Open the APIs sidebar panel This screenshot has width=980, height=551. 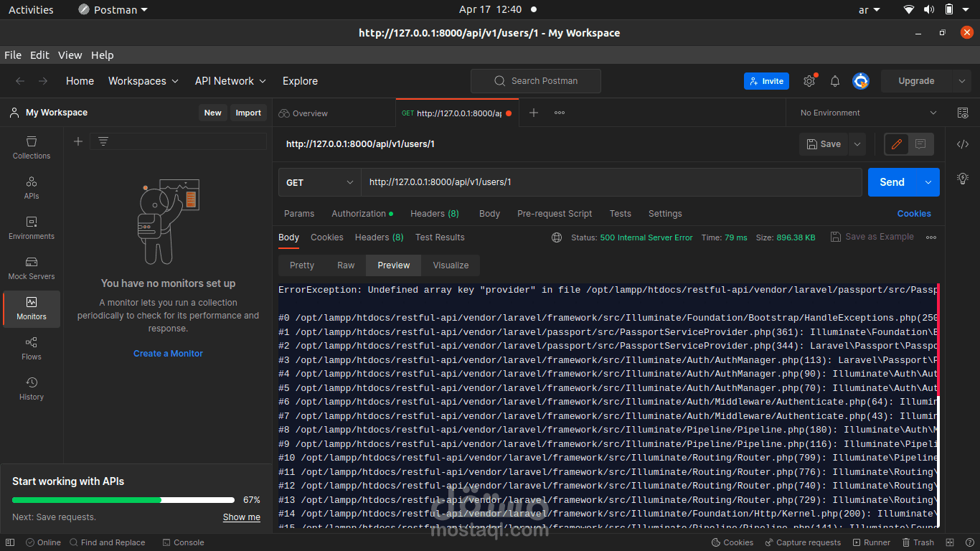point(32,187)
